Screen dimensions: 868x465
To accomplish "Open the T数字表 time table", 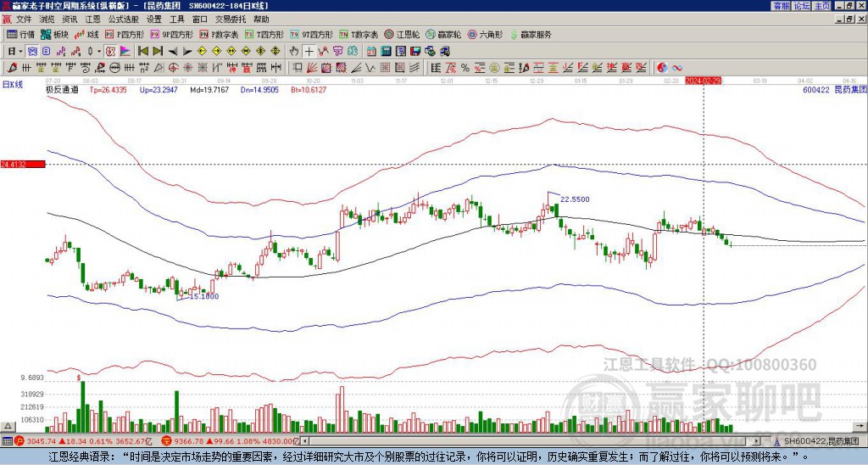I will (x=359, y=34).
